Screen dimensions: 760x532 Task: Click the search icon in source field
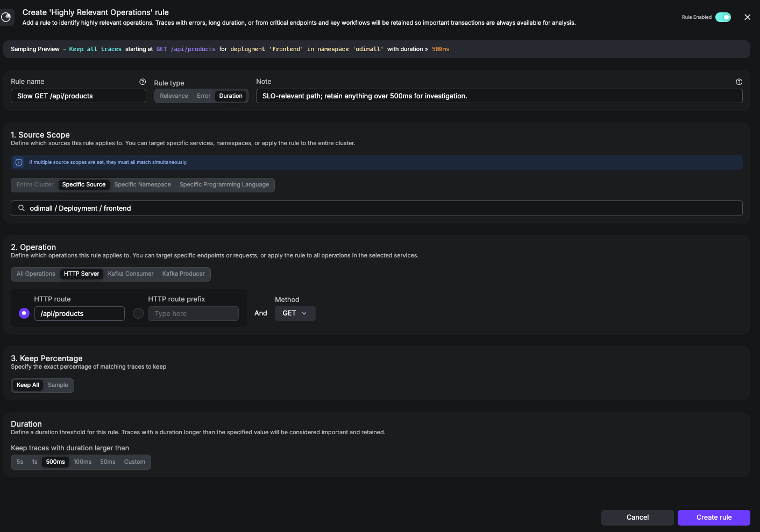click(22, 208)
